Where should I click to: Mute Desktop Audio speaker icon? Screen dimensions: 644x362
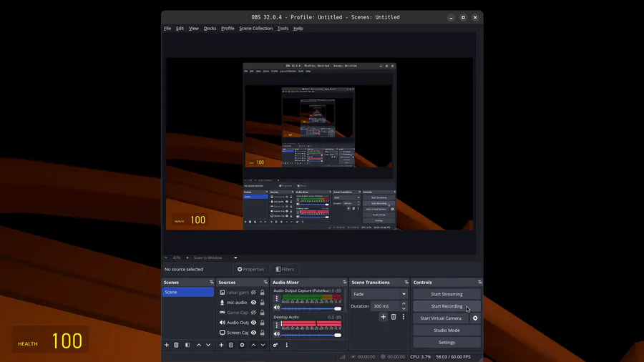click(x=277, y=334)
